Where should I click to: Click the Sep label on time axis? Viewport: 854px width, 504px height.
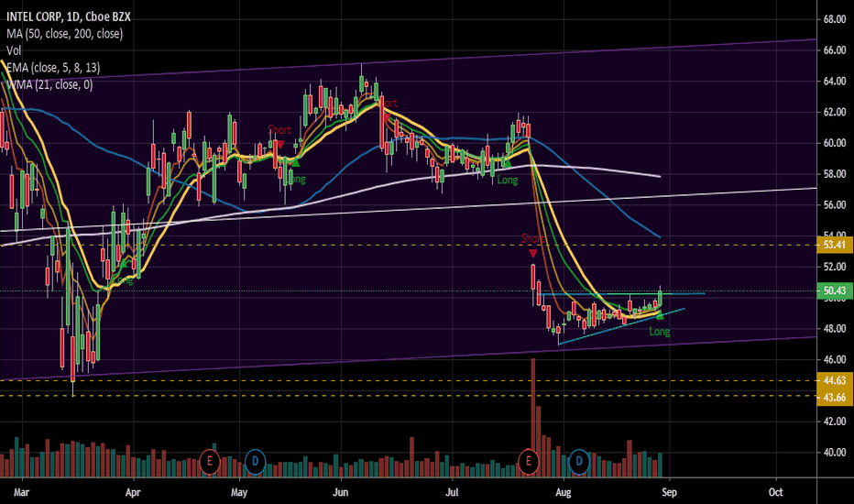[669, 493]
